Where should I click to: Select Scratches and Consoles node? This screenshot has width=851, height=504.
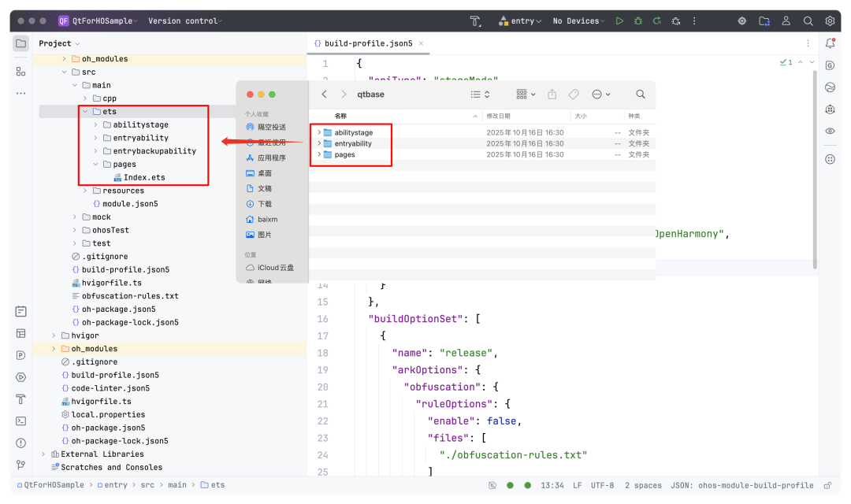[106, 468]
